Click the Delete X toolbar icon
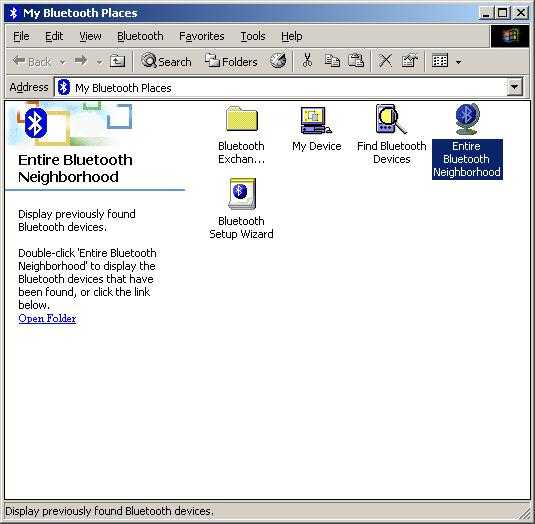This screenshot has height=524, width=535. pos(385,61)
